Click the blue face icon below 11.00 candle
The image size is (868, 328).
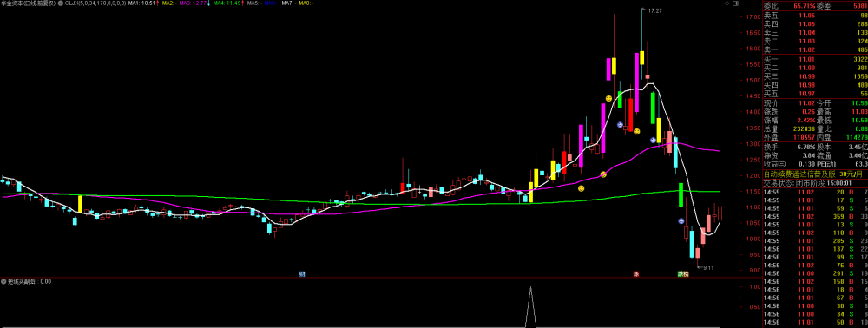coord(681,221)
